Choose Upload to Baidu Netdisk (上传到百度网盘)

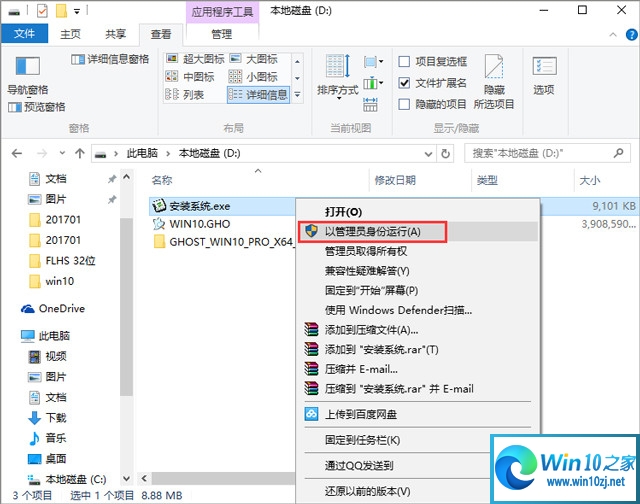pos(361,415)
